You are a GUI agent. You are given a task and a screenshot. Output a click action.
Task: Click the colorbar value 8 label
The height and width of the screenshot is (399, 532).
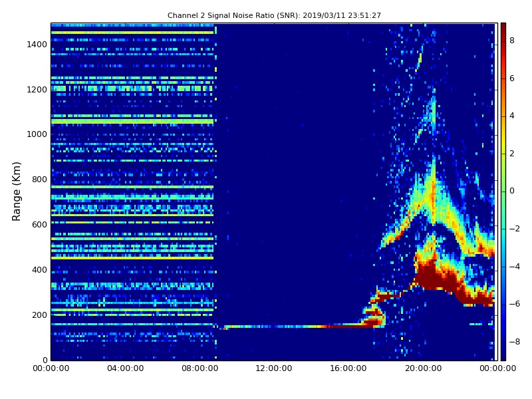tap(511, 41)
